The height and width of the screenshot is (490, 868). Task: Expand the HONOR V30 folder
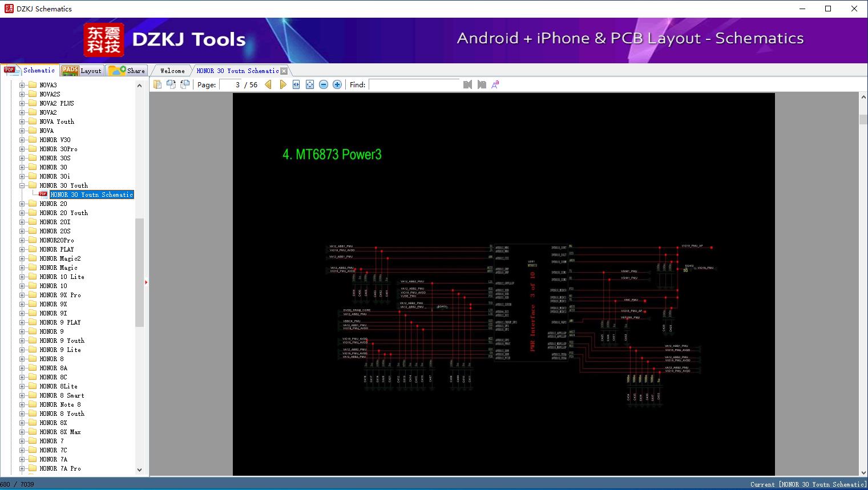(22, 140)
